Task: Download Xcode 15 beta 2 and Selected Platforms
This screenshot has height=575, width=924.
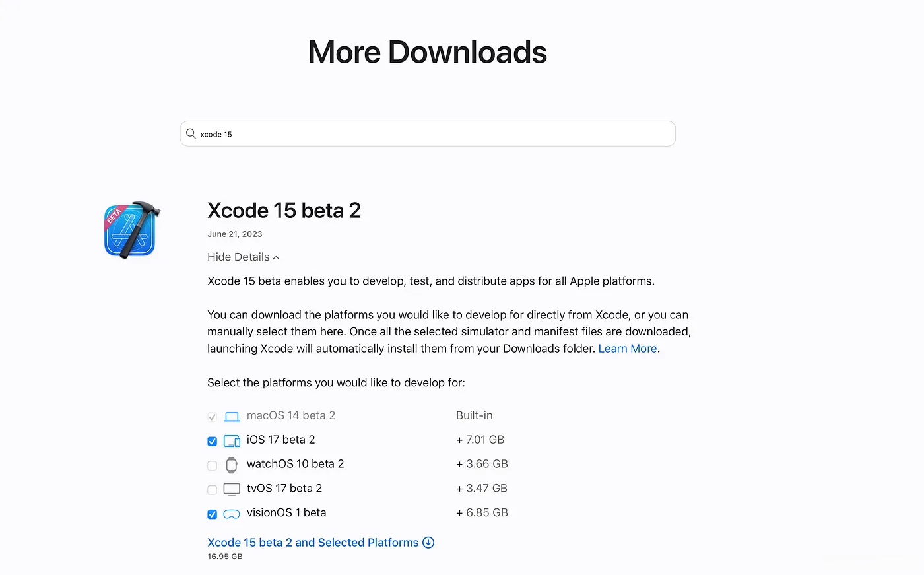Action: (313, 543)
